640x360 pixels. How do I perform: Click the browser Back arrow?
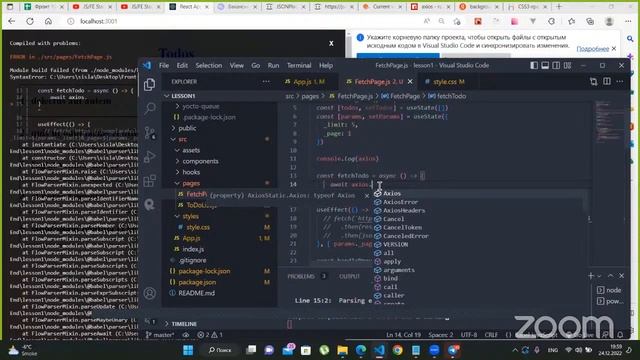pos(11,21)
